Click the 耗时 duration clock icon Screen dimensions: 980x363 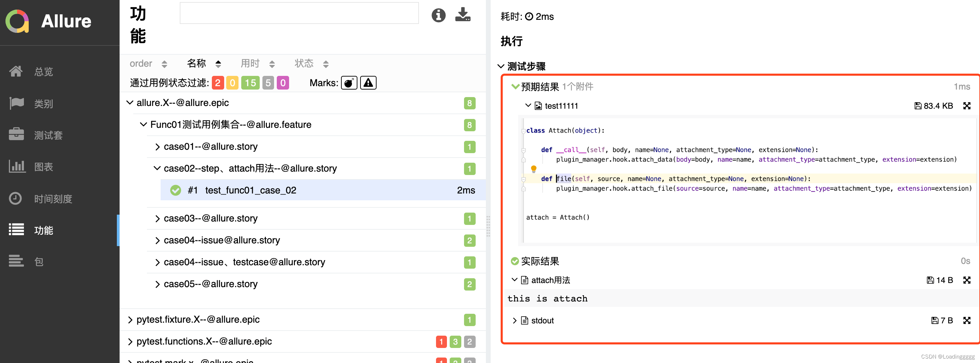pyautogui.click(x=529, y=16)
